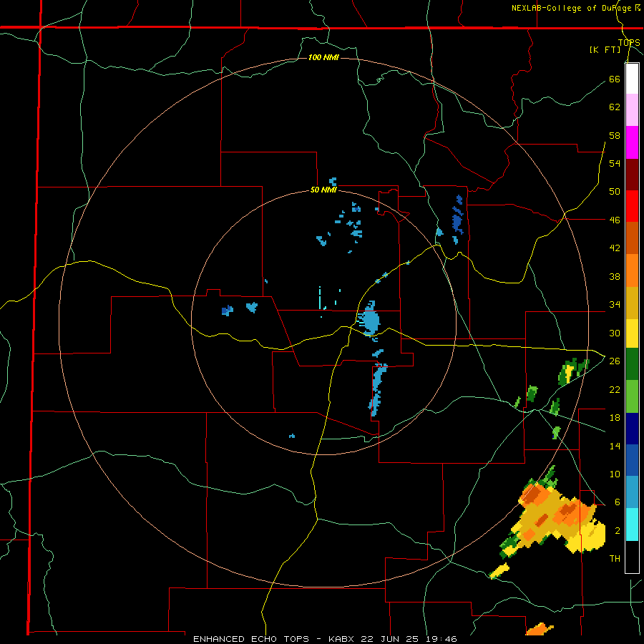Click the TH legend label
Image resolution: width=644 pixels, height=644 pixels.
(615, 559)
